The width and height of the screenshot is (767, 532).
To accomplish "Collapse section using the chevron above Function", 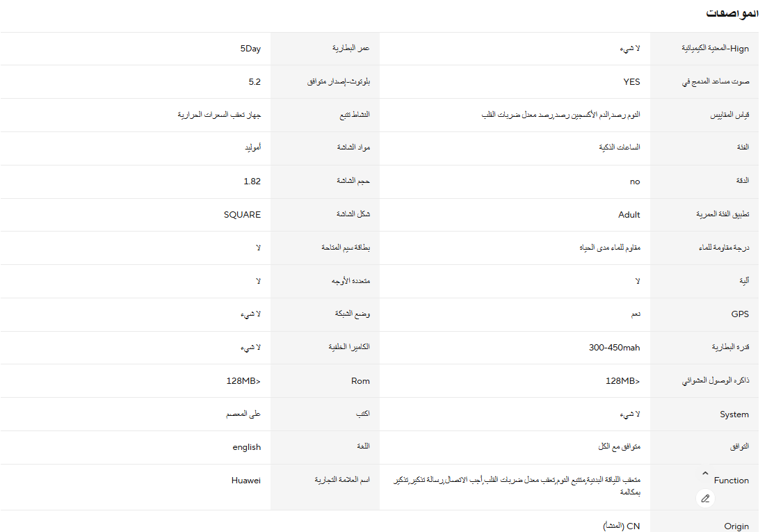I will point(705,473).
